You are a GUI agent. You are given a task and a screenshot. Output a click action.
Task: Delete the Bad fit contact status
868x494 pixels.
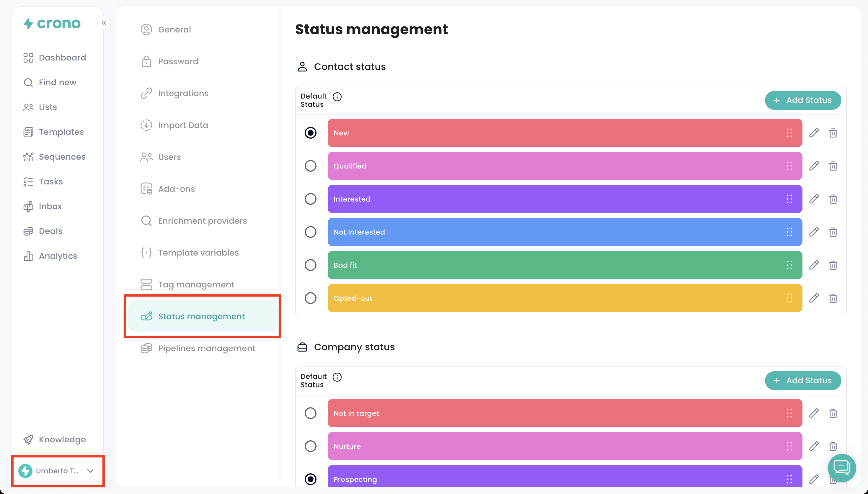tap(833, 265)
